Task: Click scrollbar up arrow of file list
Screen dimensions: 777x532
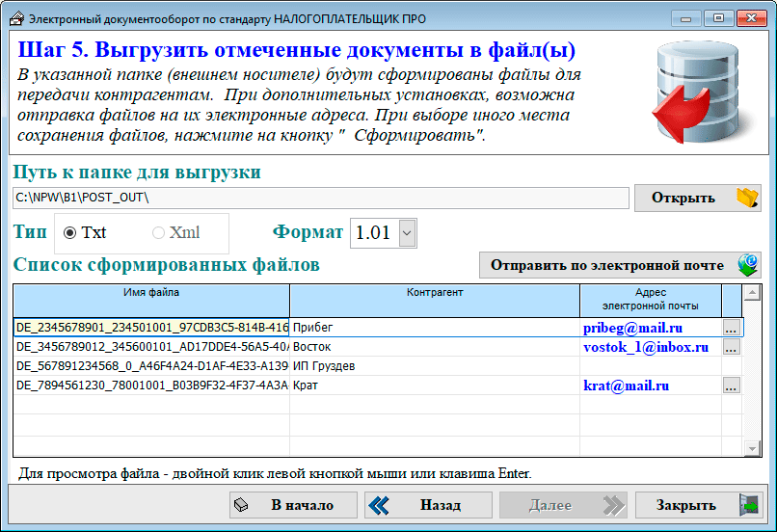Action: click(752, 293)
